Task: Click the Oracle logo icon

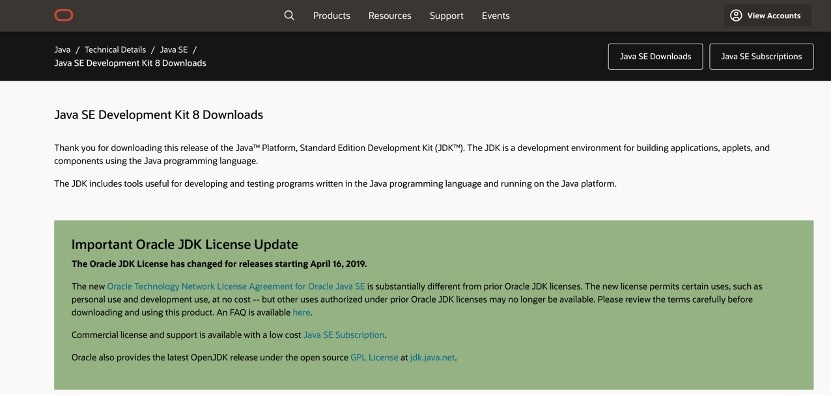Action: click(x=64, y=15)
